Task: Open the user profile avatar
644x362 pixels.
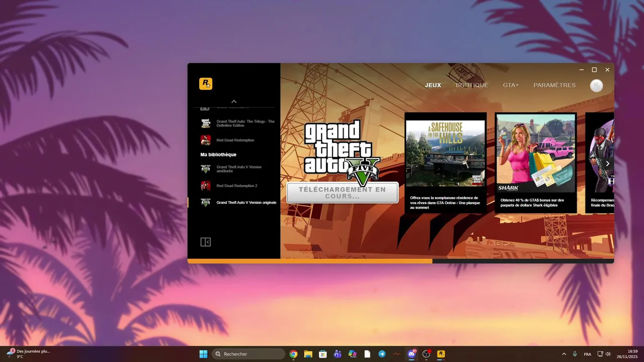Action: pyautogui.click(x=596, y=85)
